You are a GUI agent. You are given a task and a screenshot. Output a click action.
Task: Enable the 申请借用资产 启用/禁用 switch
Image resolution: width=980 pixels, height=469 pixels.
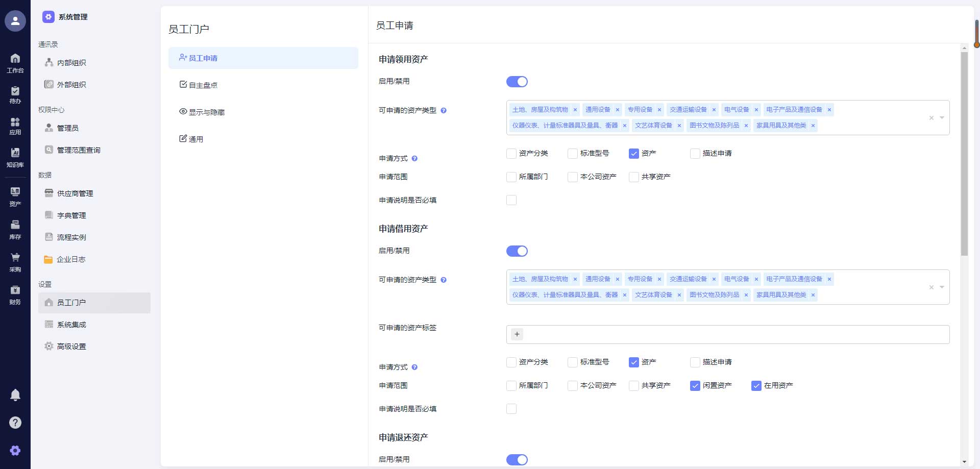pos(517,251)
